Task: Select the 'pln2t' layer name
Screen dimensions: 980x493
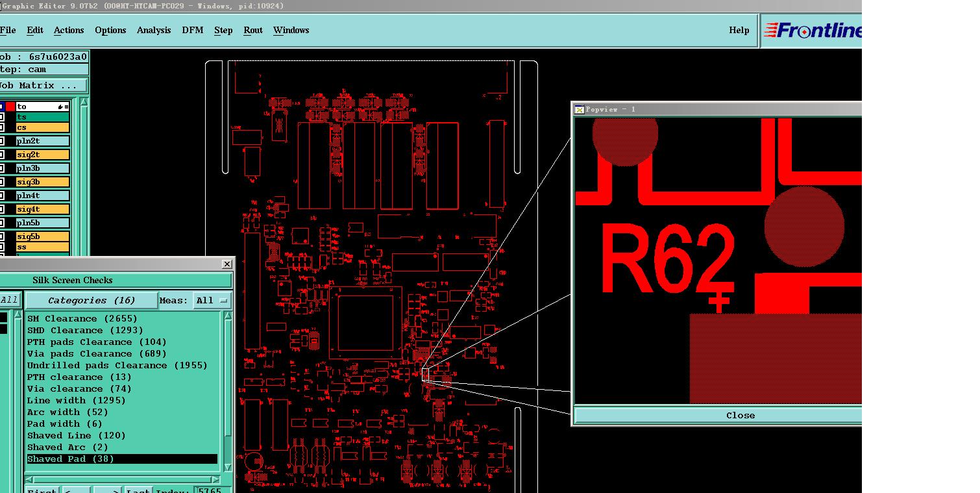Action: [43, 141]
